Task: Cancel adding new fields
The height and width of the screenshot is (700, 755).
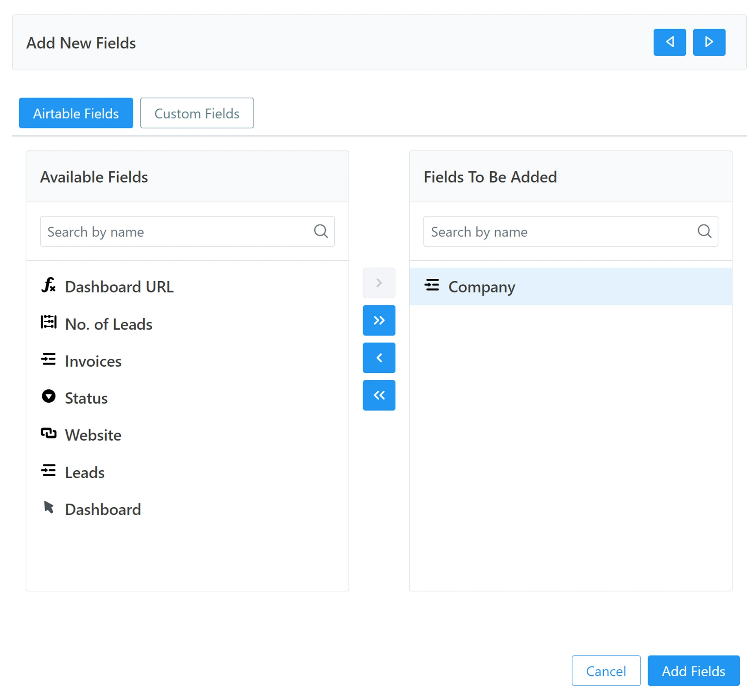Action: click(x=606, y=671)
